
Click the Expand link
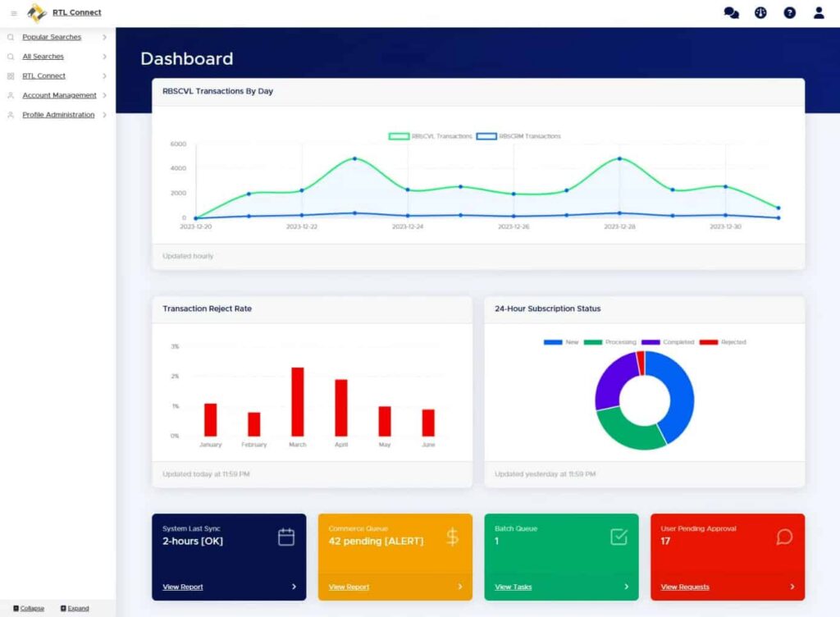point(78,609)
